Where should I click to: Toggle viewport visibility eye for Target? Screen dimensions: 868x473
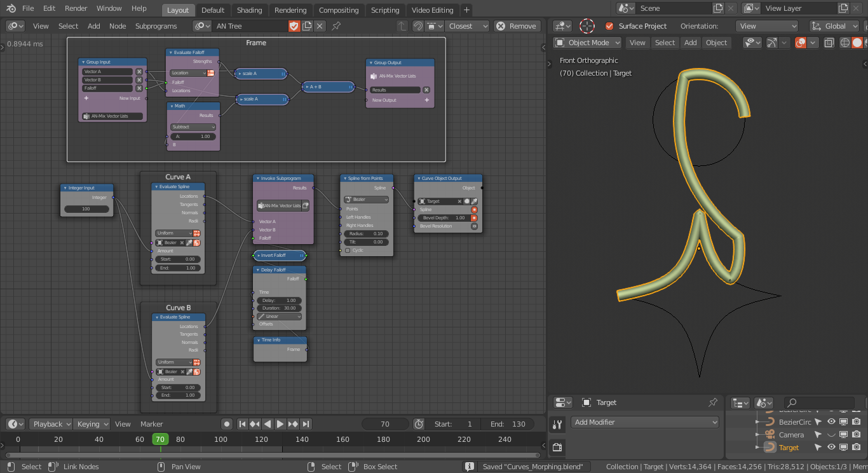coord(831,448)
